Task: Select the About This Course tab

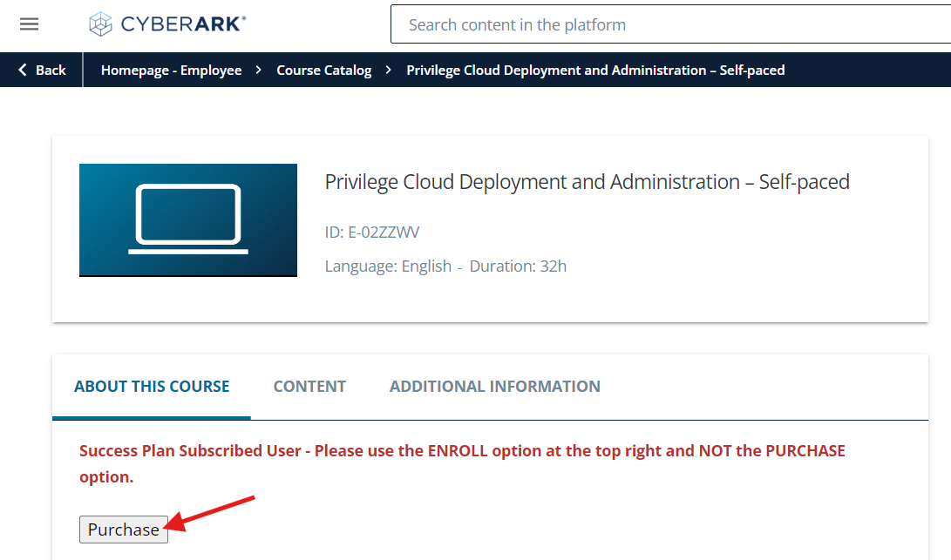Action: pyautogui.click(x=152, y=387)
